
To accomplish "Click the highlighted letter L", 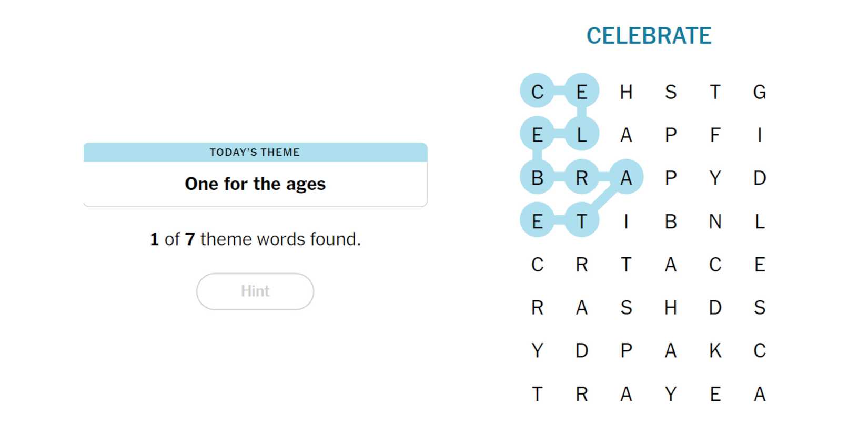I will (581, 135).
